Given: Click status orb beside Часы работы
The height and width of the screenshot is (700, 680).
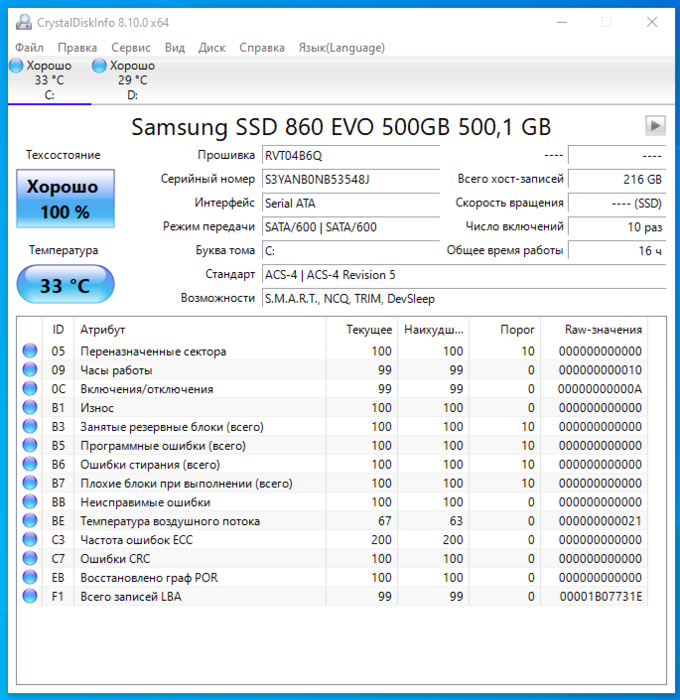Looking at the screenshot, I should [x=30, y=370].
